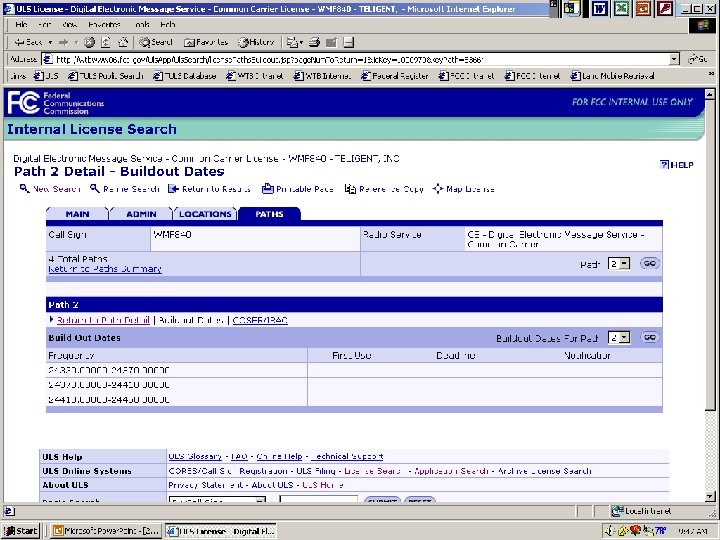Launch Excel from the Office shortcut bar

(x=621, y=8)
